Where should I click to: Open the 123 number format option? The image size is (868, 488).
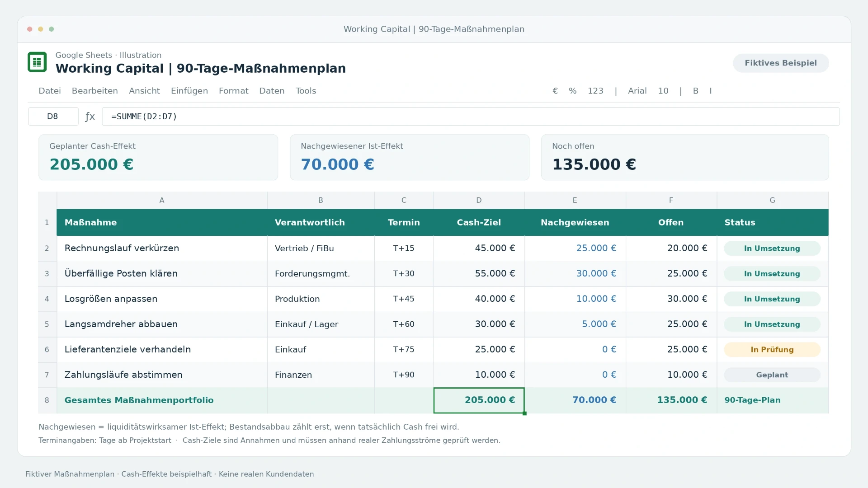tap(595, 91)
